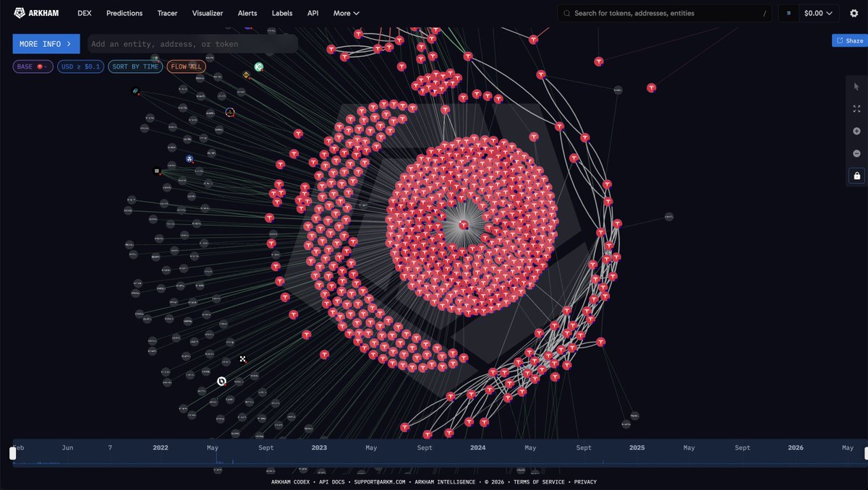Screen dimensions: 868x490
Task: Click the 2023 label on the timeline
Action: click(319, 448)
